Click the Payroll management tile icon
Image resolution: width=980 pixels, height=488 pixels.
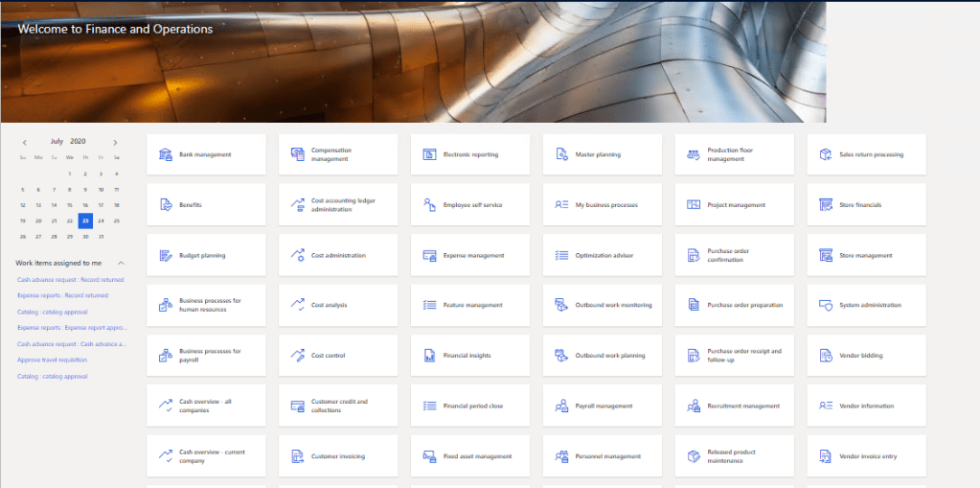(561, 406)
